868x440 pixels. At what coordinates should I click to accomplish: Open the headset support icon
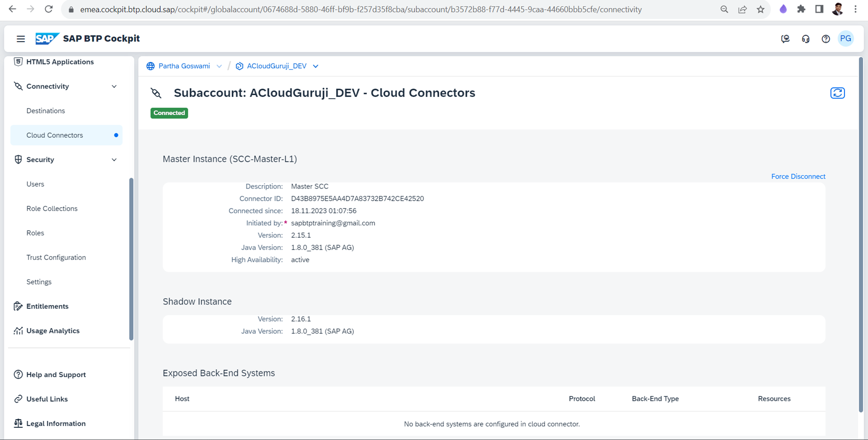pos(806,39)
